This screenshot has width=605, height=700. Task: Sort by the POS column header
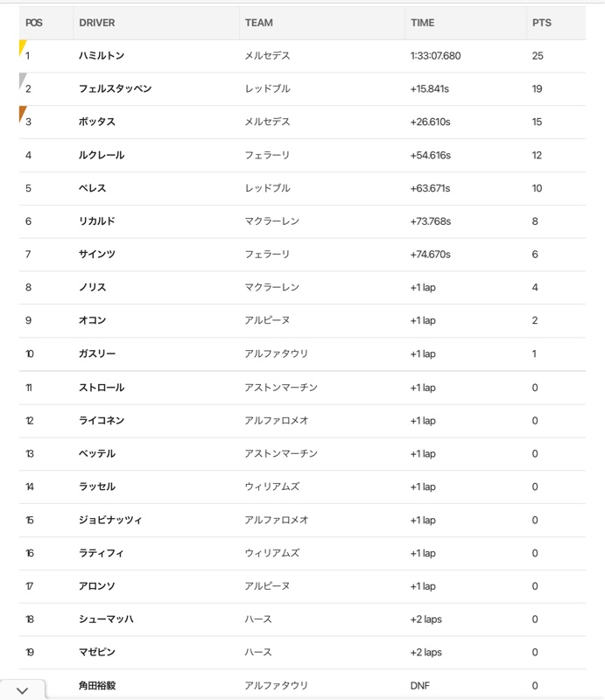coord(34,23)
